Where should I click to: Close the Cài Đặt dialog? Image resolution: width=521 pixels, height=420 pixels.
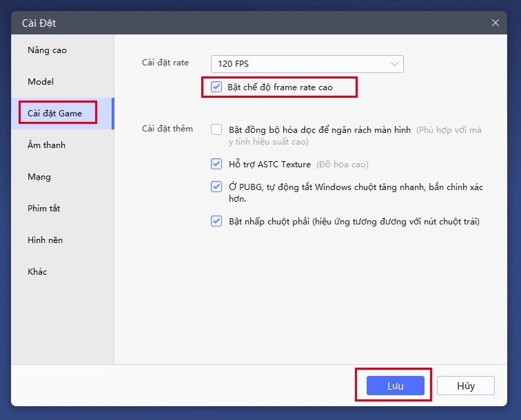point(496,23)
